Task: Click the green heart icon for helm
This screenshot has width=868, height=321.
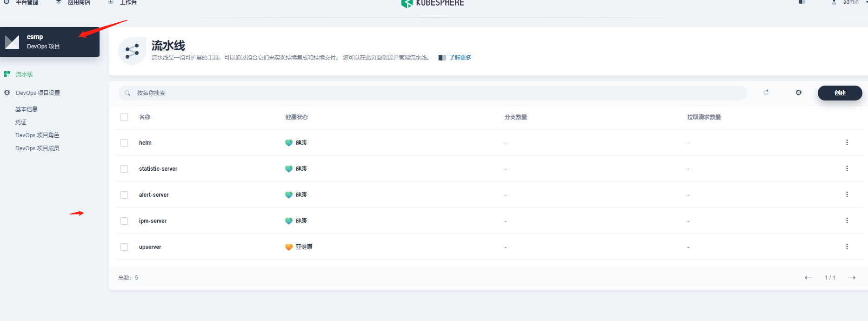Action: [x=289, y=143]
